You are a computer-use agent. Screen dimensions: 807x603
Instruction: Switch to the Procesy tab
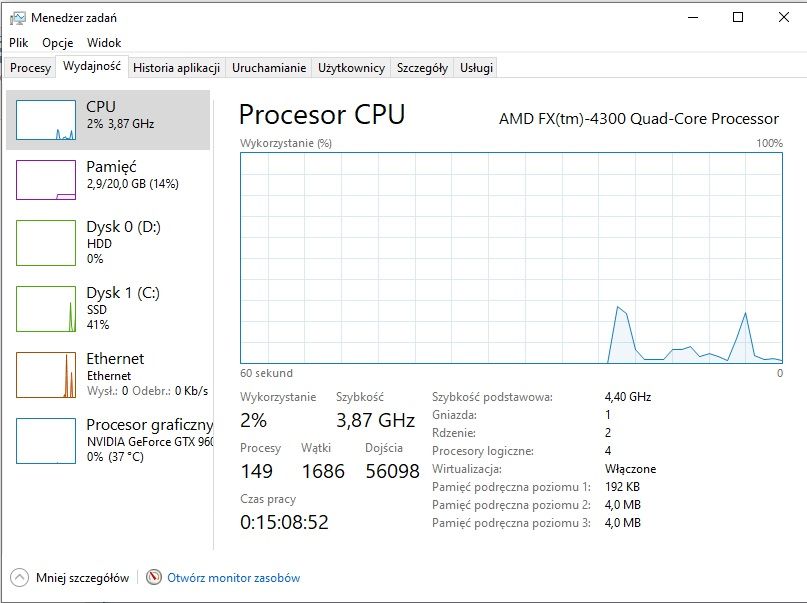tap(30, 68)
